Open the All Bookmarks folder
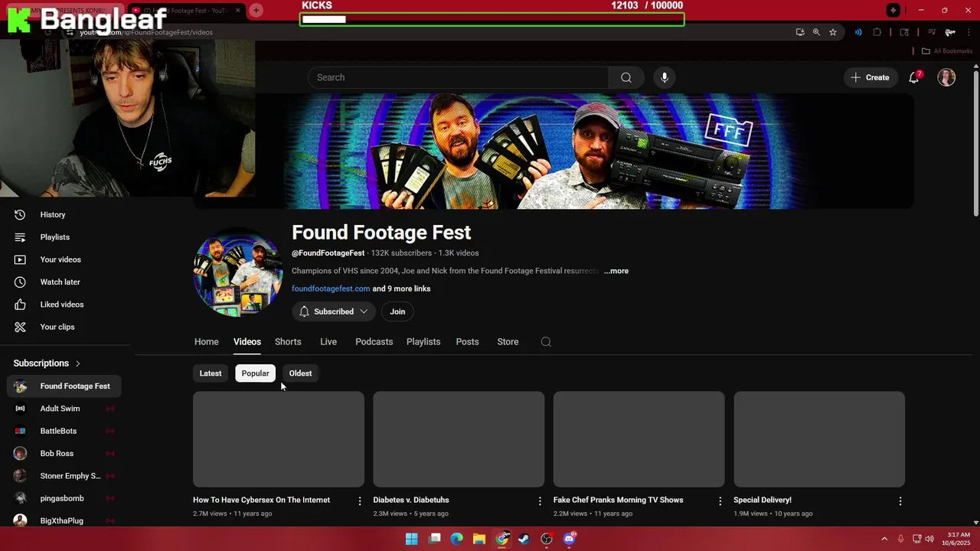The image size is (980, 551). click(947, 51)
